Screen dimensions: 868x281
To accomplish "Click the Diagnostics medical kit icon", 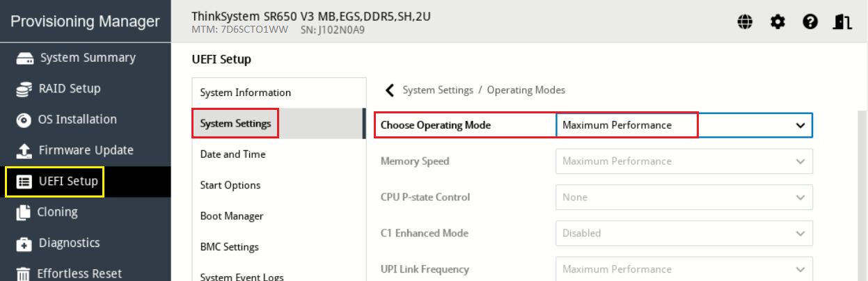I will (24, 243).
